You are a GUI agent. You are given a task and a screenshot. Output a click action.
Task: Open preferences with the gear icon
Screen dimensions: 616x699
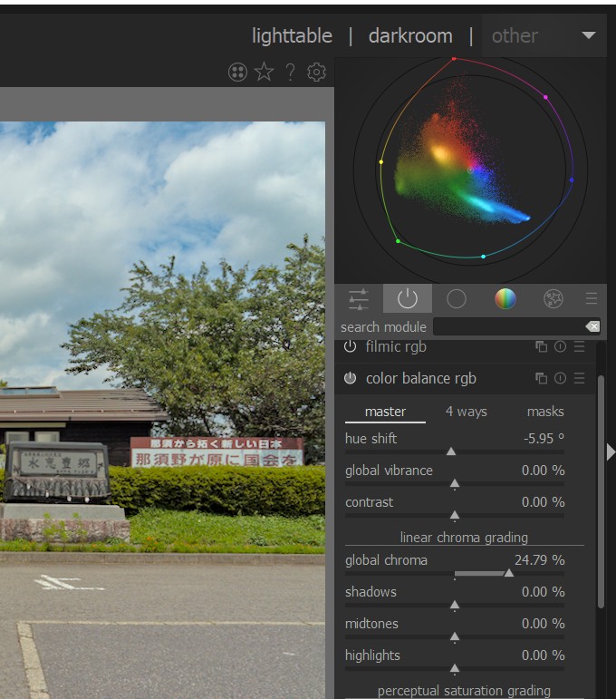pos(316,72)
